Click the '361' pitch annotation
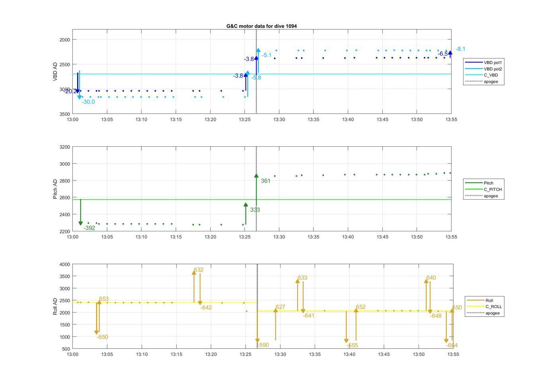Image resolution: width=557 pixels, height=392 pixels. click(265, 181)
